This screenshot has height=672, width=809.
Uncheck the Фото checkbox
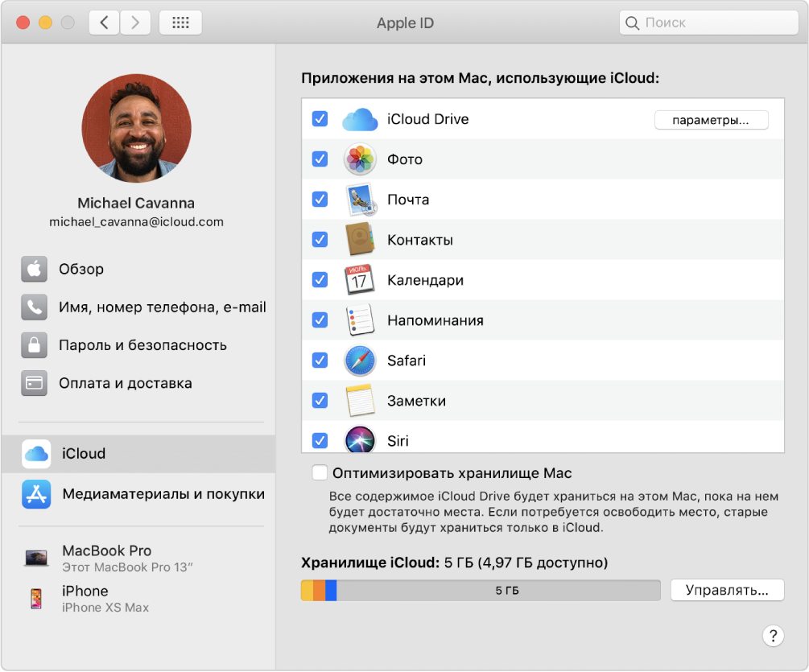(320, 159)
